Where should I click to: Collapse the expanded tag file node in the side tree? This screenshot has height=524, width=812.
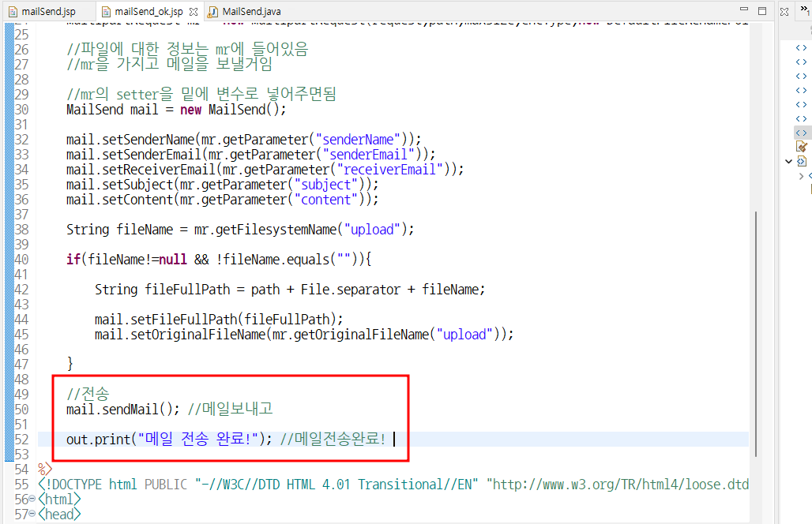788,162
